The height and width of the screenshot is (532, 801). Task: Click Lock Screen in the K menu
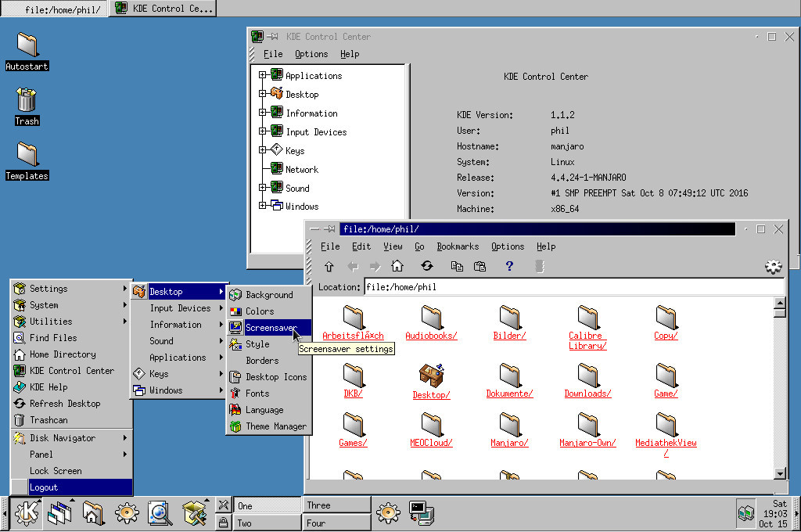coord(70,471)
